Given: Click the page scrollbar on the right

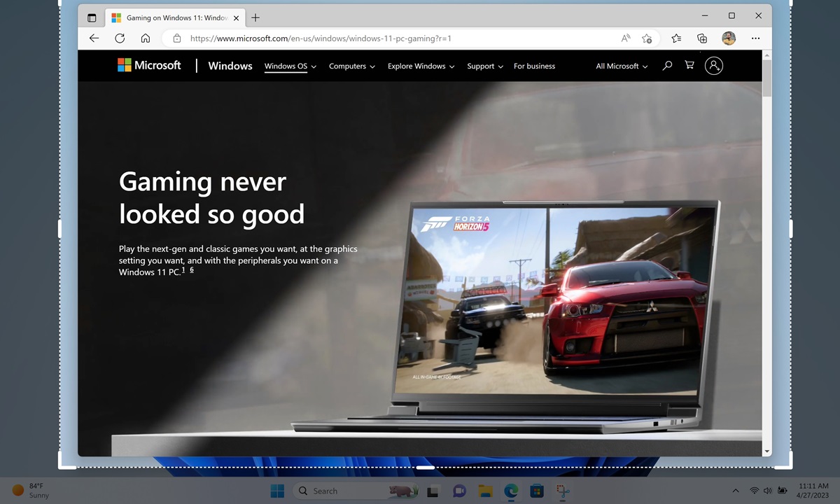Looking at the screenshot, I should tap(766, 77).
